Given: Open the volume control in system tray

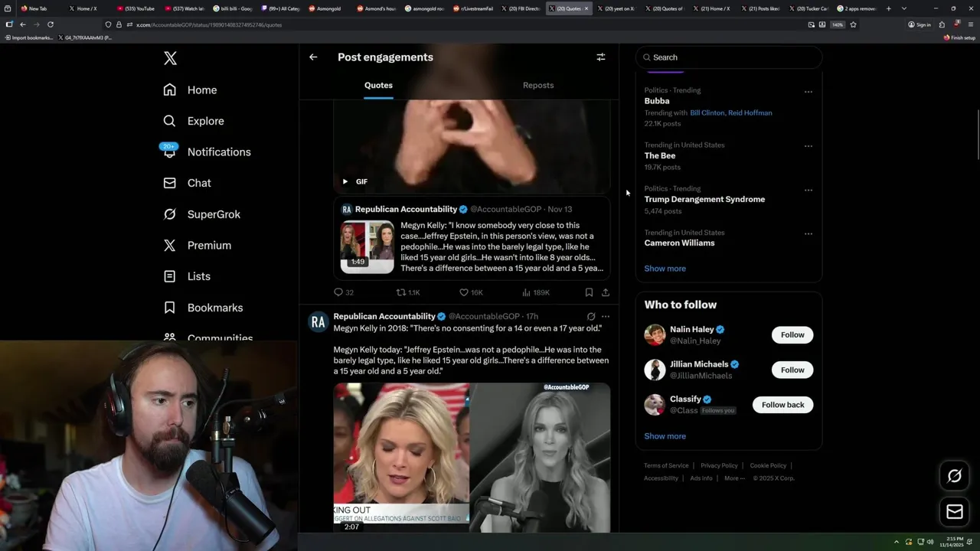Looking at the screenshot, I should click(x=930, y=542).
